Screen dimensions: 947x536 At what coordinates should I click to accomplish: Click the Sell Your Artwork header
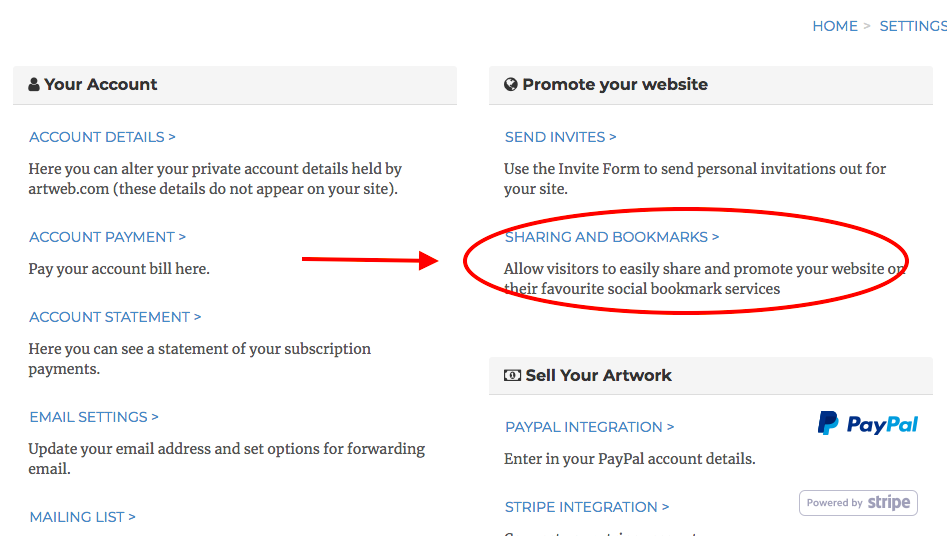598,376
